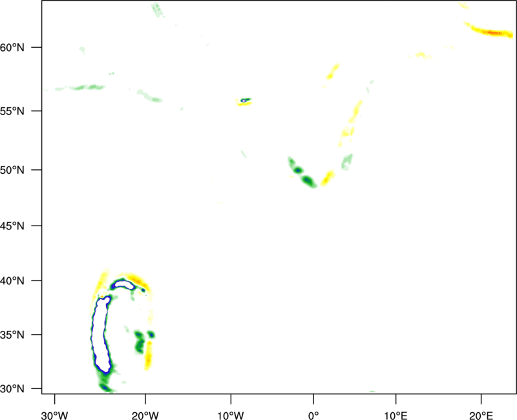517x420 pixels.
Task: Click the 20°W longitude label
Action: coord(145,415)
